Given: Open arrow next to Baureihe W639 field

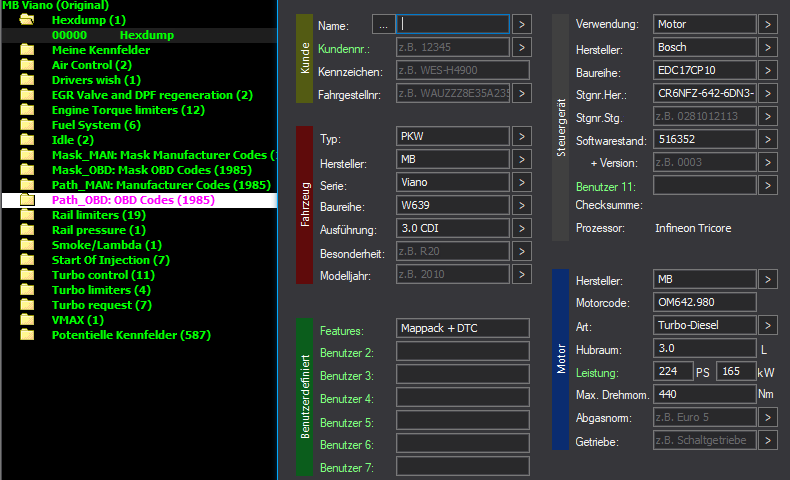Looking at the screenshot, I should tap(522, 205).
